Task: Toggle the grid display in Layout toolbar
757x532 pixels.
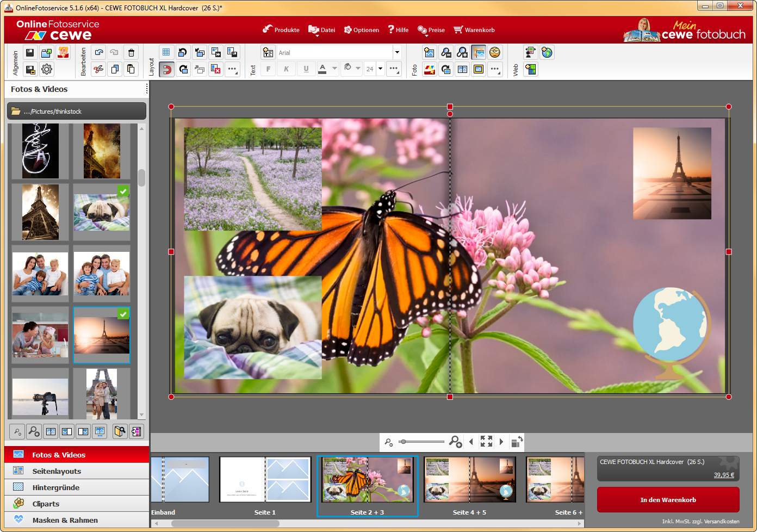Action: click(166, 52)
